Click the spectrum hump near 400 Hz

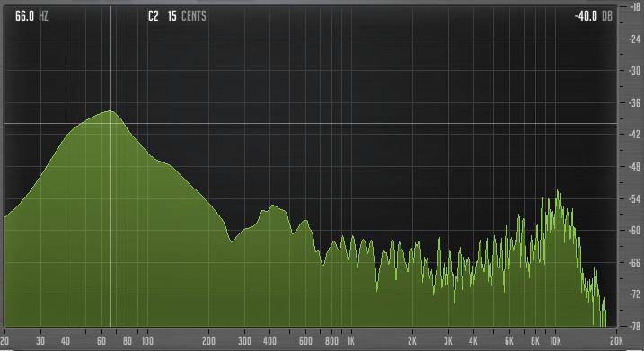(272, 206)
